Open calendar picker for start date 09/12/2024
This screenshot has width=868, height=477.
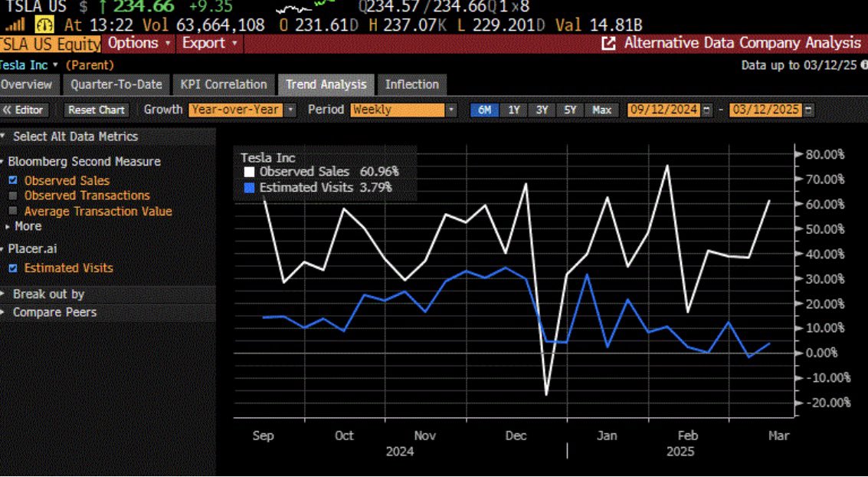707,110
